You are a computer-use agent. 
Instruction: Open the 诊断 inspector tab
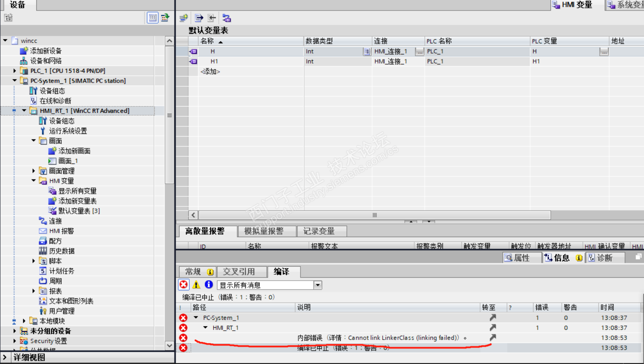click(x=605, y=258)
